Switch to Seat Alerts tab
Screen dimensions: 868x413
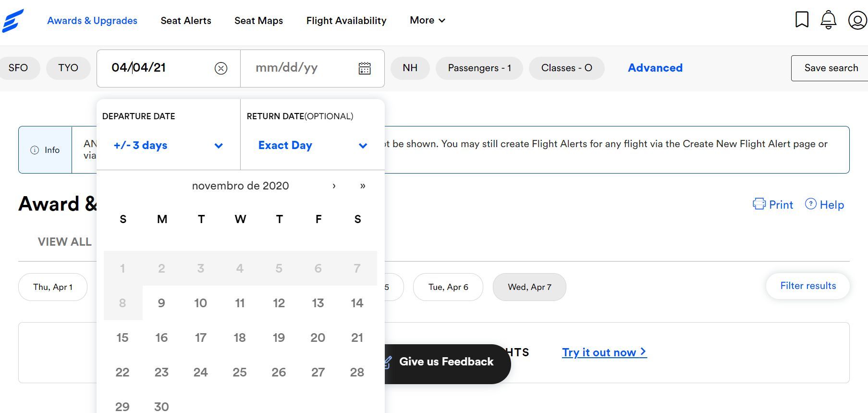[x=186, y=21]
